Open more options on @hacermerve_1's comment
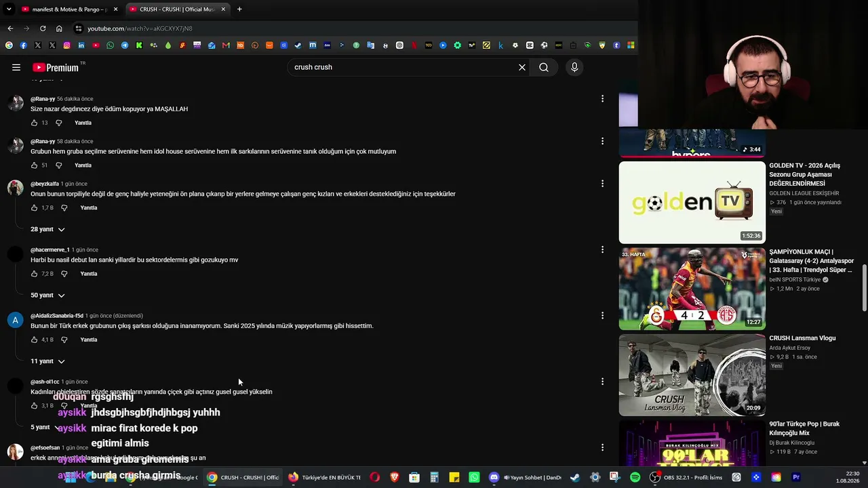868x488 pixels. pyautogui.click(x=602, y=249)
